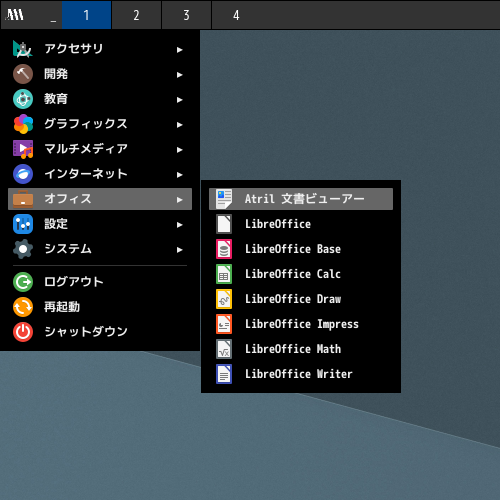Click the start menu logo button
This screenshot has width=500, height=500.
pos(15,15)
